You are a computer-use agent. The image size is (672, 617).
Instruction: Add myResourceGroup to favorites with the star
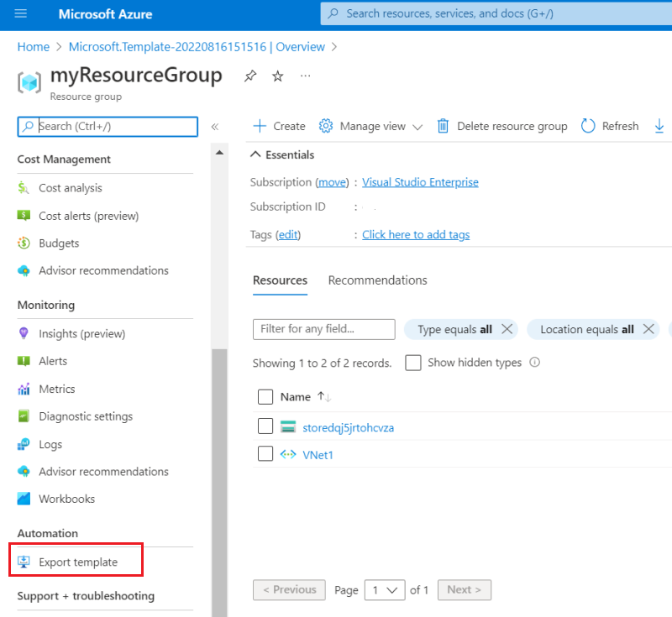(x=277, y=76)
